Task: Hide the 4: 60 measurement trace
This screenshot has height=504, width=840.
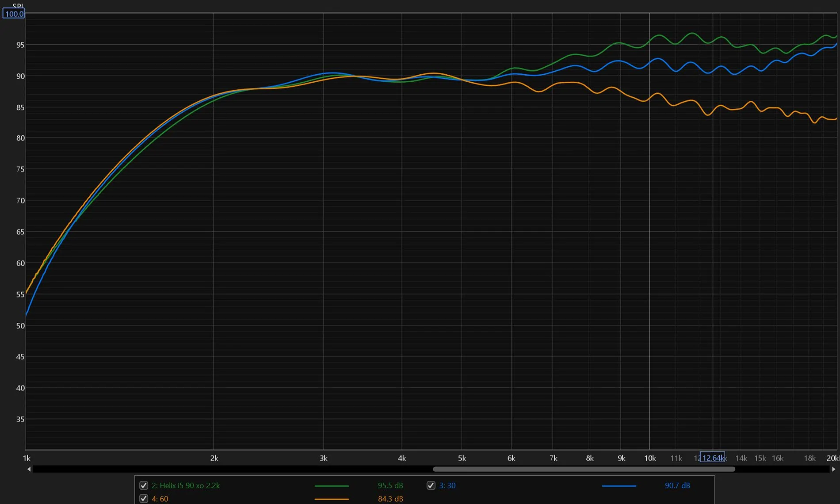Action: pos(144,499)
